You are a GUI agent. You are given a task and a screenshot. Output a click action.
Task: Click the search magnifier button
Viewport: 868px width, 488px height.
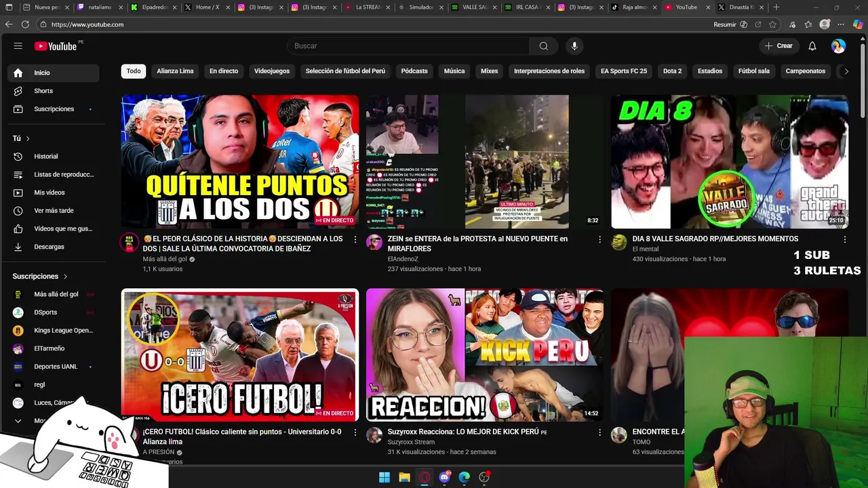(x=543, y=46)
